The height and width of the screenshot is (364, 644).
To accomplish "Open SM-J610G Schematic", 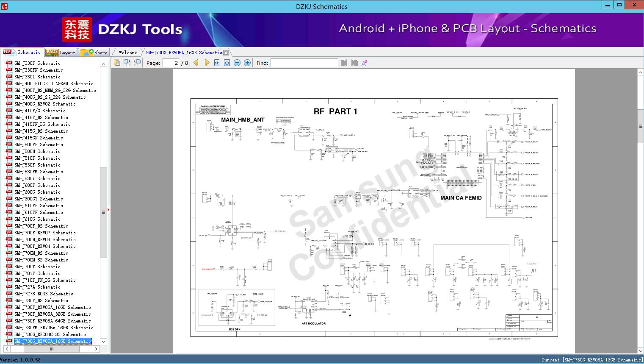I will point(37,219).
